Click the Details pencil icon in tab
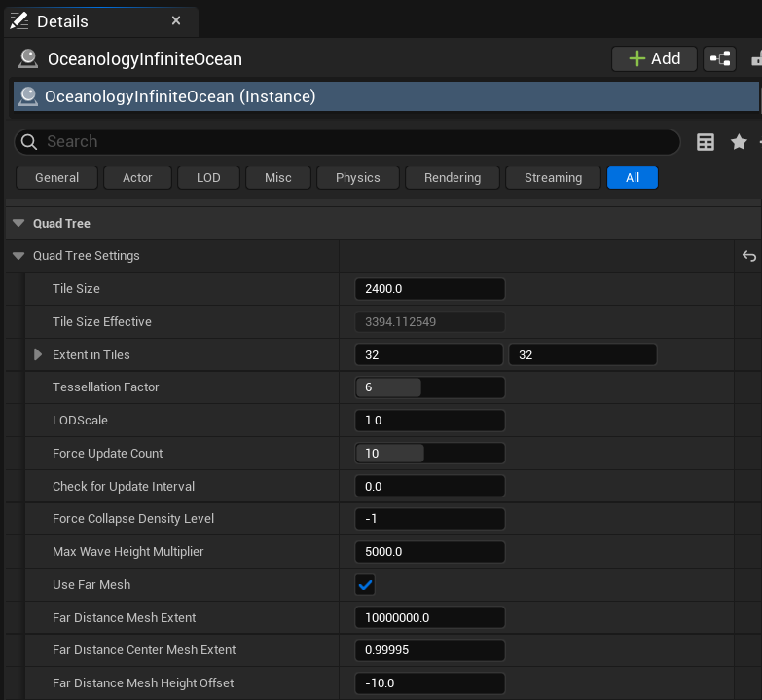Image resolution: width=762 pixels, height=700 pixels. click(19, 21)
